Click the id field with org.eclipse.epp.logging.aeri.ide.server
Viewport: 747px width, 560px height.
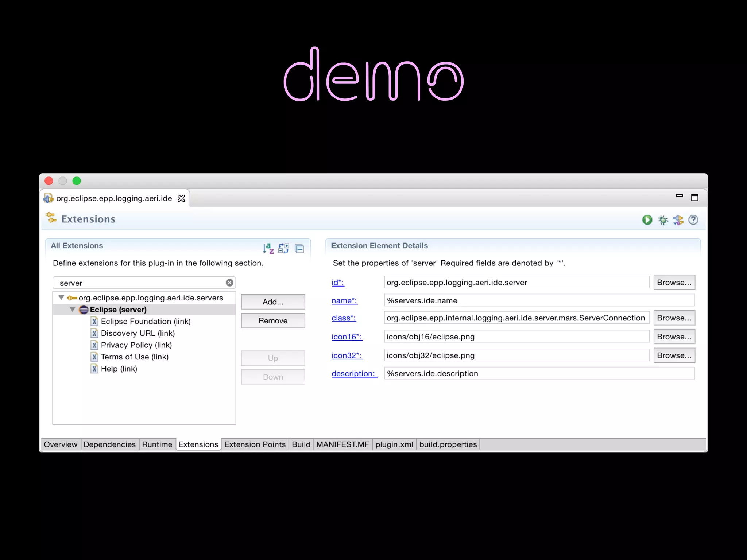[x=517, y=282]
